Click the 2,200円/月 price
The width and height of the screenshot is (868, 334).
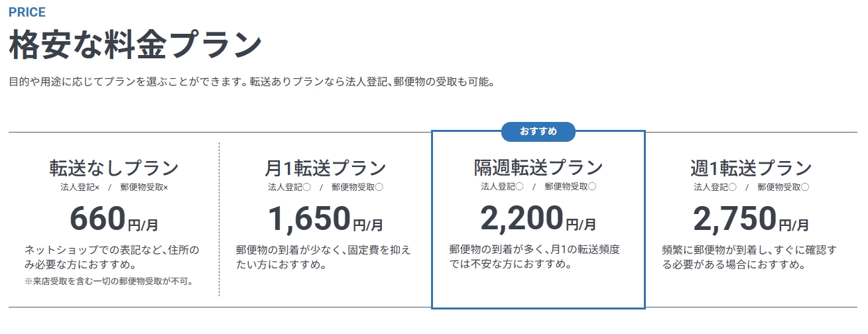[x=538, y=218]
